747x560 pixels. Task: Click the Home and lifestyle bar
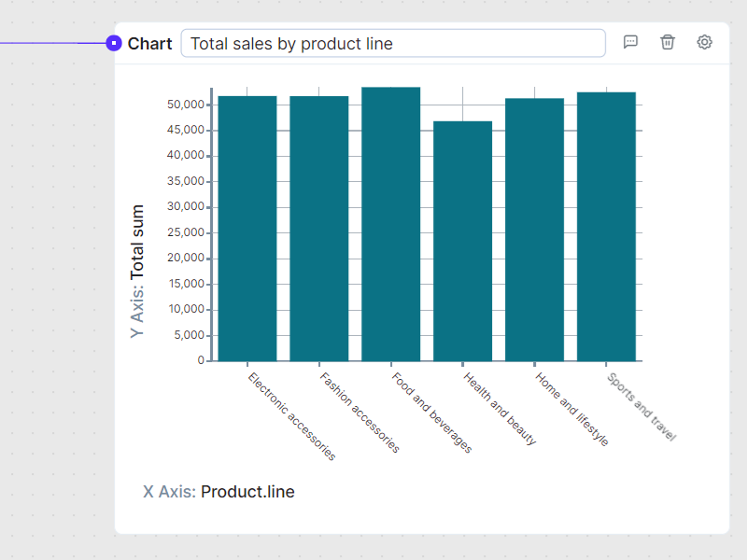535,230
